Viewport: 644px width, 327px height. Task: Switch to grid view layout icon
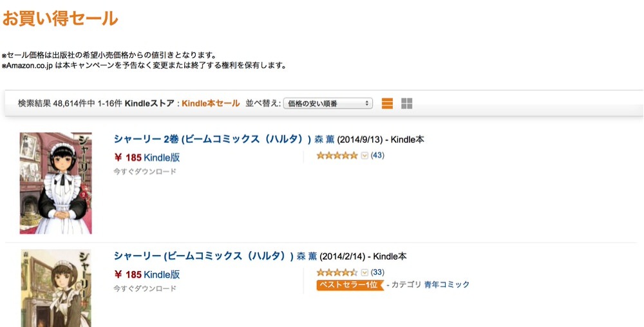click(x=406, y=104)
